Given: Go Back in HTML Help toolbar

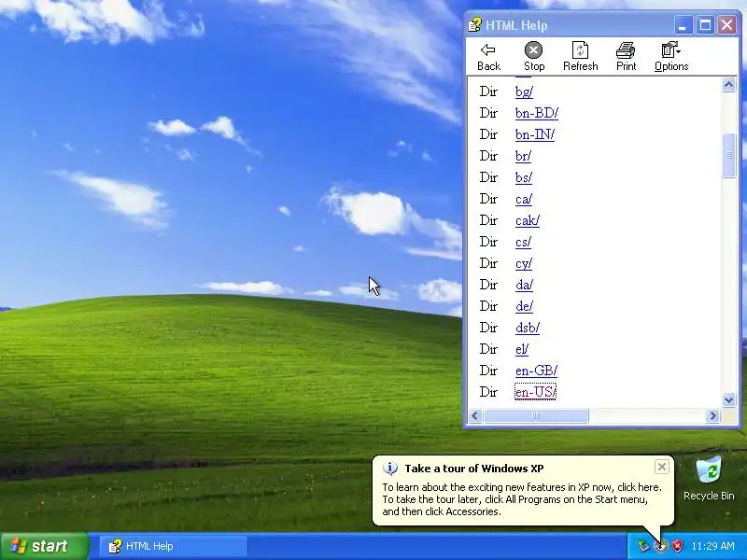Looking at the screenshot, I should [x=488, y=57].
